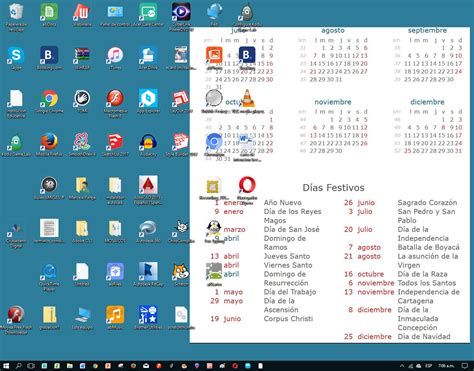The height and width of the screenshot is (371, 474).
Task: Open the Chromium blue circle shortcut
Action: (214, 141)
